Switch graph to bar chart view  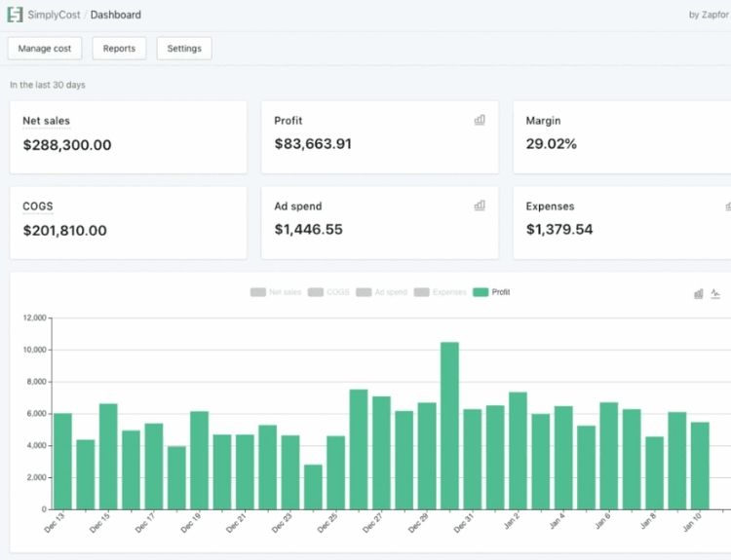pos(699,293)
